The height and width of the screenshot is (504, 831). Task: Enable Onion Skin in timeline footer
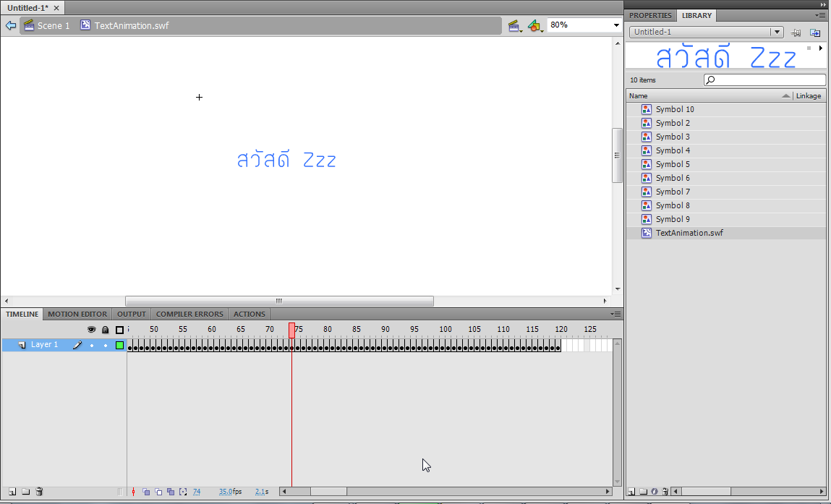click(x=146, y=492)
